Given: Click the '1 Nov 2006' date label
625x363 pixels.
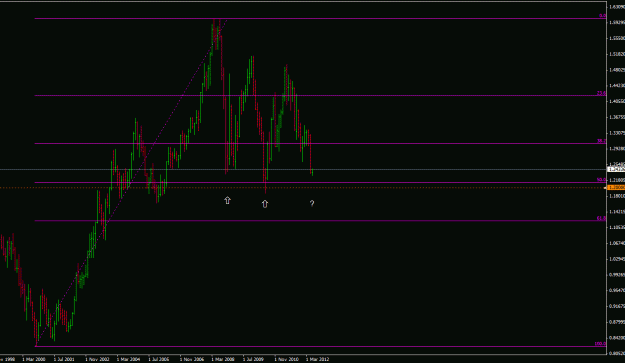Looking at the screenshot, I should point(192,359).
